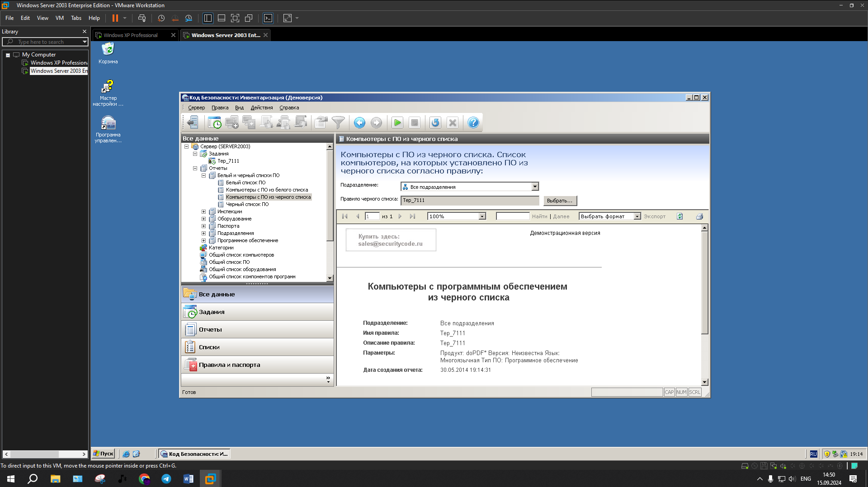868x487 pixels.
Task: Select Черный список ПО report in tree
Action: click(247, 204)
